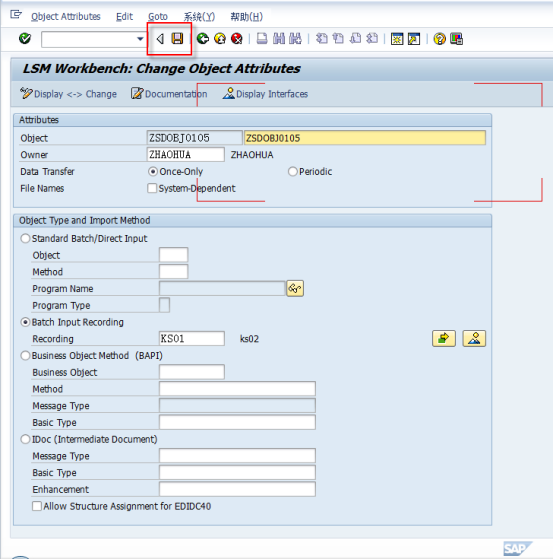
Task: Click the BAPI Message Type field
Action: [237, 405]
